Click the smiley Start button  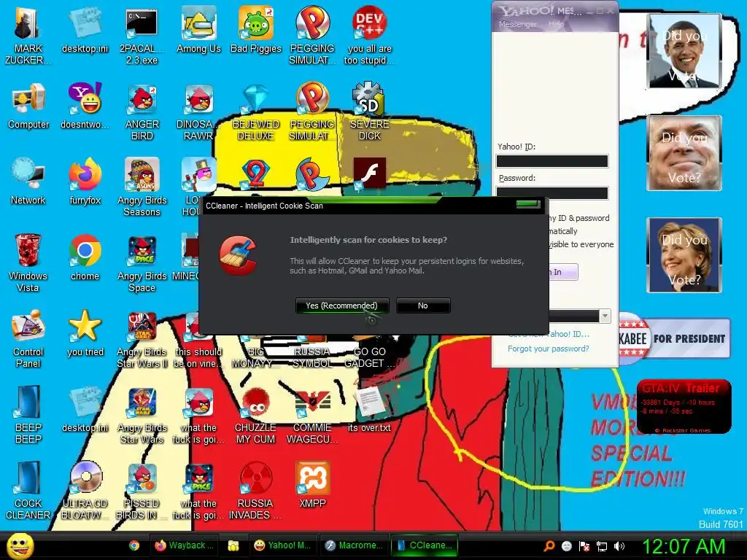[x=20, y=545]
